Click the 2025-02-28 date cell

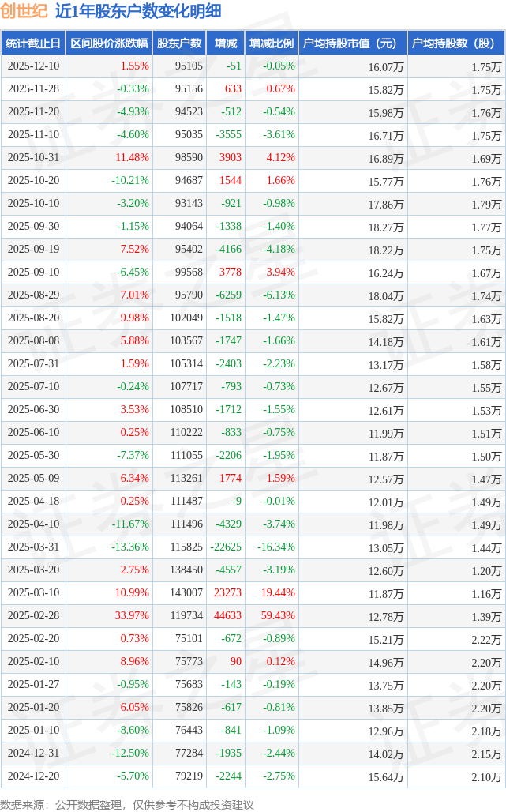pos(33,616)
